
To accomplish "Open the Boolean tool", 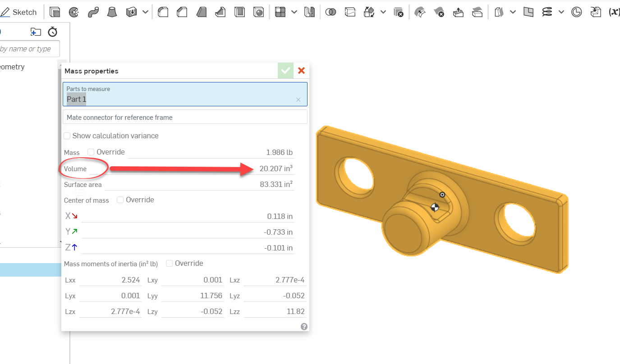I will tap(331, 12).
